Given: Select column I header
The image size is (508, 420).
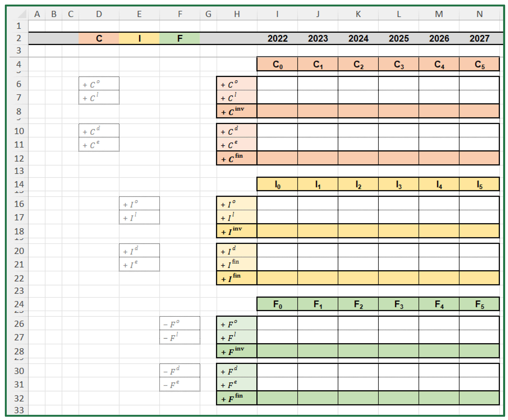Looking at the screenshot, I should point(277,14).
